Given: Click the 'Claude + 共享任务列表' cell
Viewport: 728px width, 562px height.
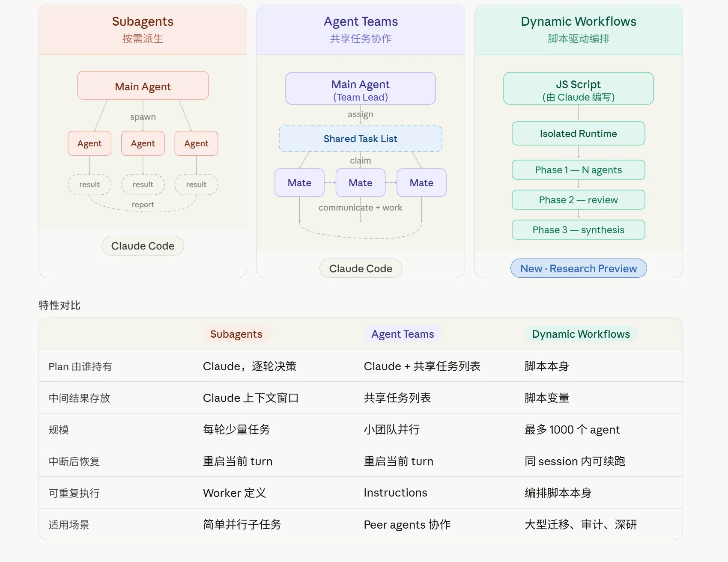Looking at the screenshot, I should [422, 366].
